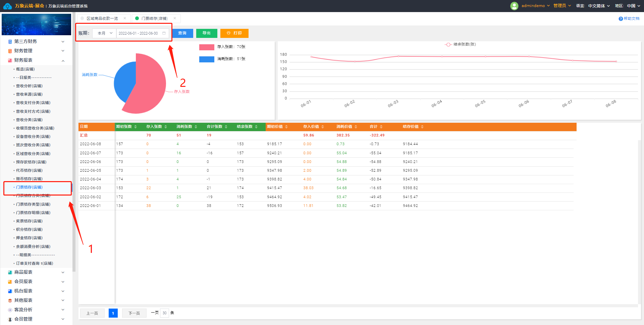Open the 中国 region dropdown
The height and width of the screenshot is (325, 644).
[x=633, y=6]
